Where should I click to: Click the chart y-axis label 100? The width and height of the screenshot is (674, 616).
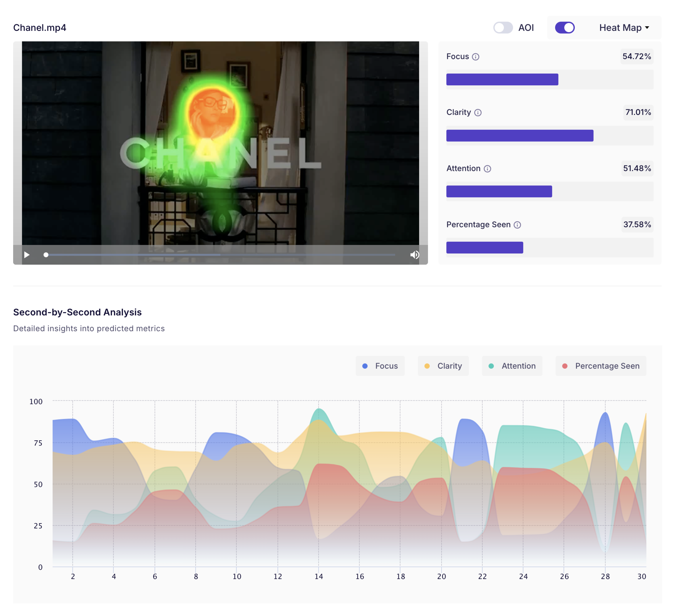tap(36, 402)
